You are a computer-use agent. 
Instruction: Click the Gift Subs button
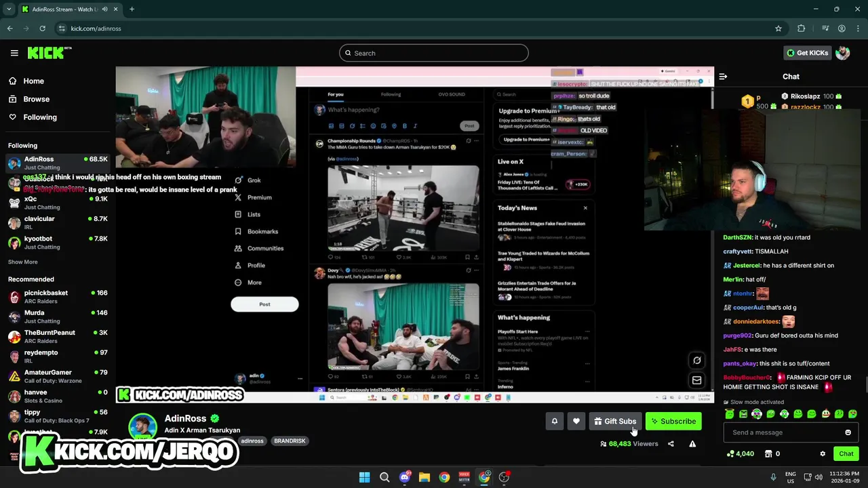point(615,422)
